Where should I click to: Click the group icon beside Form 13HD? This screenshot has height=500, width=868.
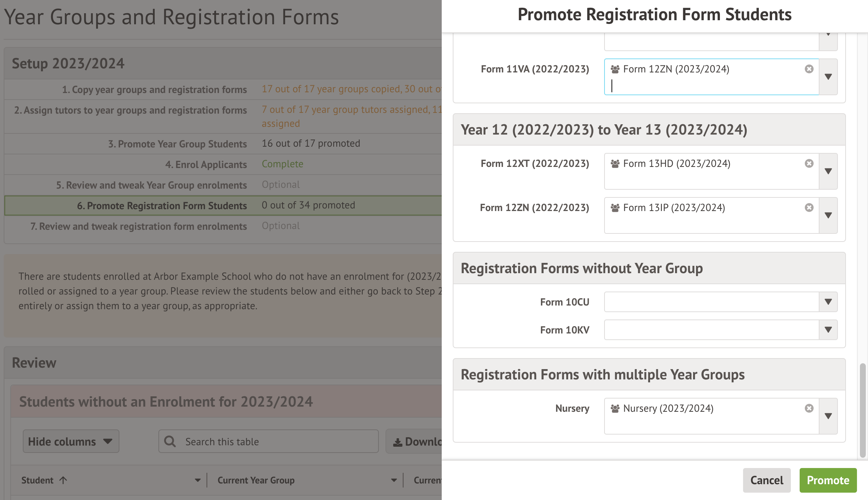point(615,164)
